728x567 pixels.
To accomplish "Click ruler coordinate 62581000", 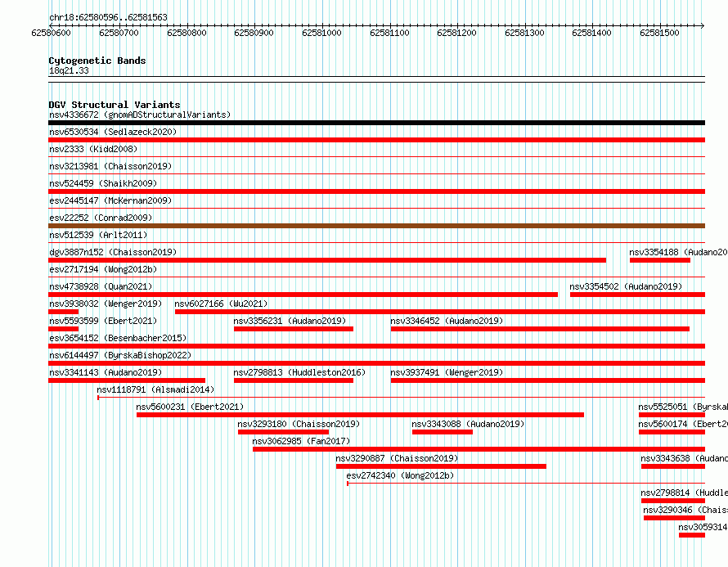I will pos(321,33).
